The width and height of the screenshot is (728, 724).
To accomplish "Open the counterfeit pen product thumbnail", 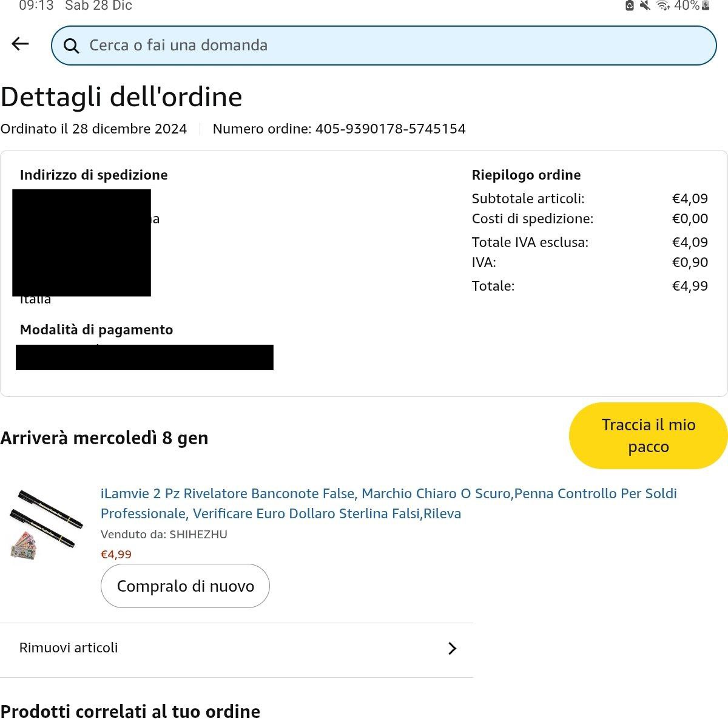I will (45, 524).
